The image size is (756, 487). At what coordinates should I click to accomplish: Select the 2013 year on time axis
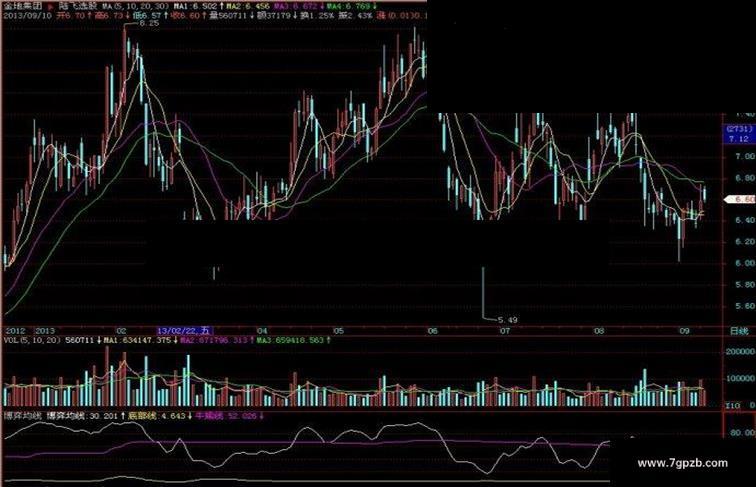point(45,331)
